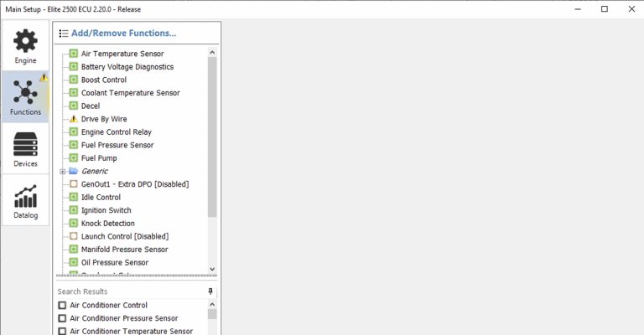Click the Add/Remove Functions header button
Image resolution: width=644 pixels, height=335 pixels.
[117, 33]
